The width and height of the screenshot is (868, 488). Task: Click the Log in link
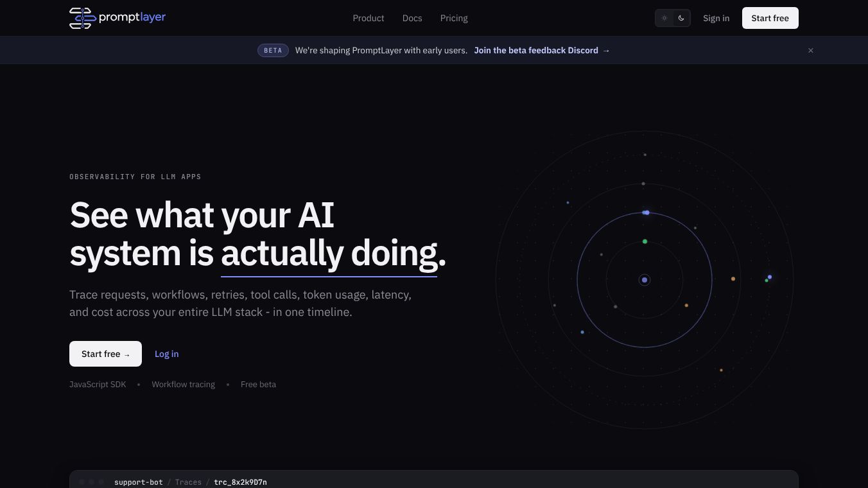click(167, 354)
